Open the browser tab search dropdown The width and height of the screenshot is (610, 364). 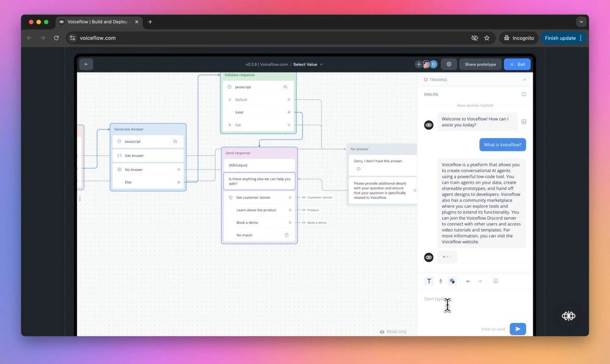point(582,22)
